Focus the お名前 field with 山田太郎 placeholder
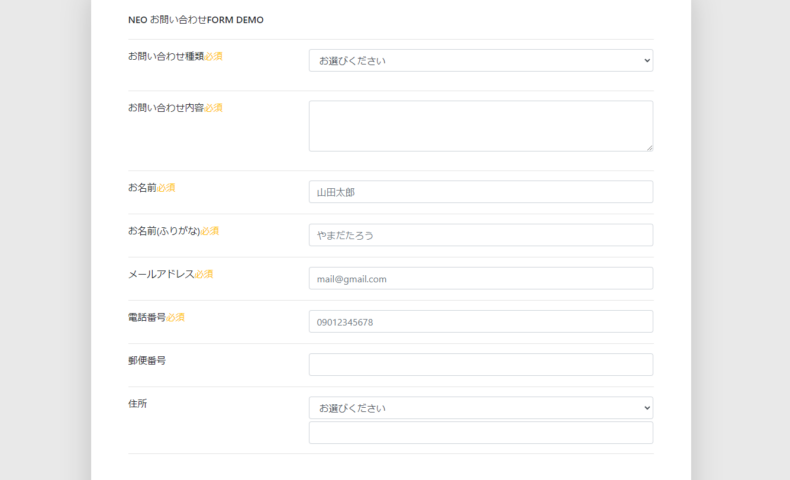 click(481, 192)
